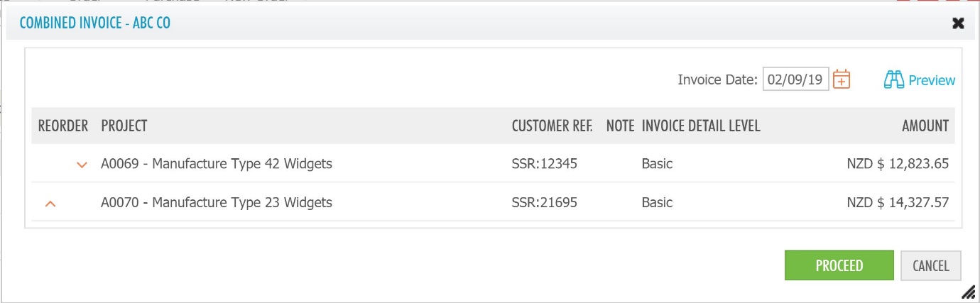This screenshot has height=303, width=980.
Task: Select the A0069 Manufacture Type 42 Widgets row
Action: click(x=493, y=164)
